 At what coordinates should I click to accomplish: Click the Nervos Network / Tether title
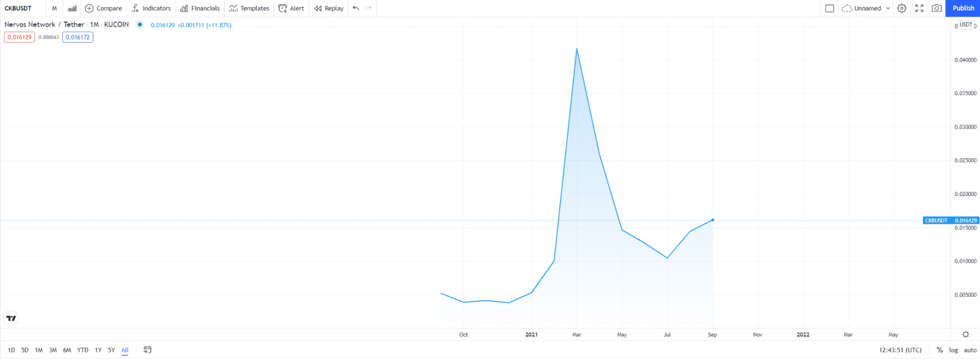coord(44,24)
